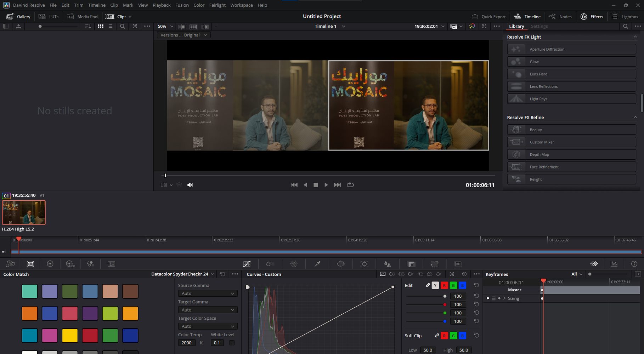
Task: Select the Library tab
Action: pyautogui.click(x=516, y=26)
